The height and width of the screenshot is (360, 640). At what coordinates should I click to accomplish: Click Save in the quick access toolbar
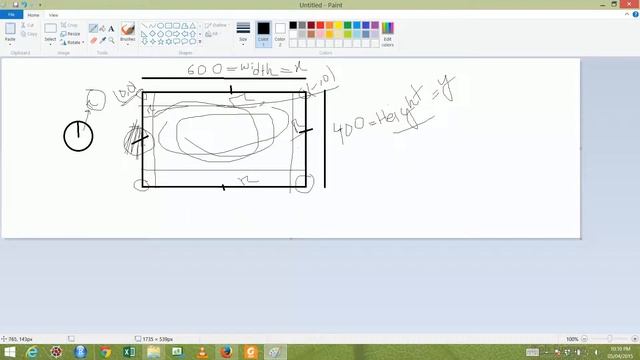[x=16, y=4]
